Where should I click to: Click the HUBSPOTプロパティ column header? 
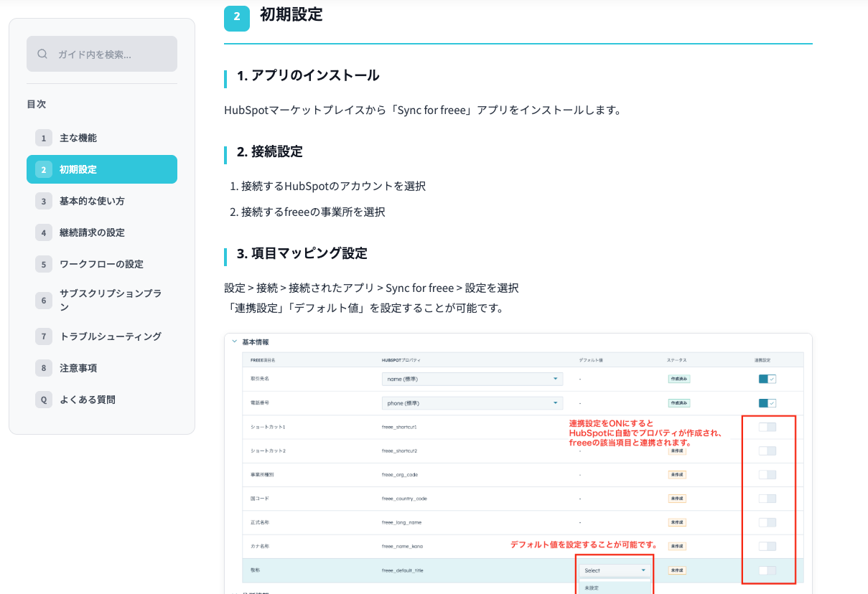tap(401, 359)
